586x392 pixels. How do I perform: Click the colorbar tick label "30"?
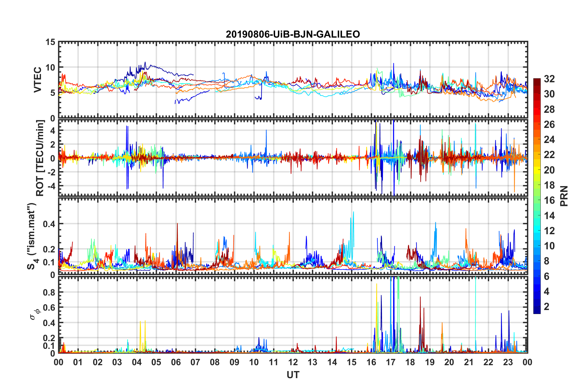(x=549, y=94)
